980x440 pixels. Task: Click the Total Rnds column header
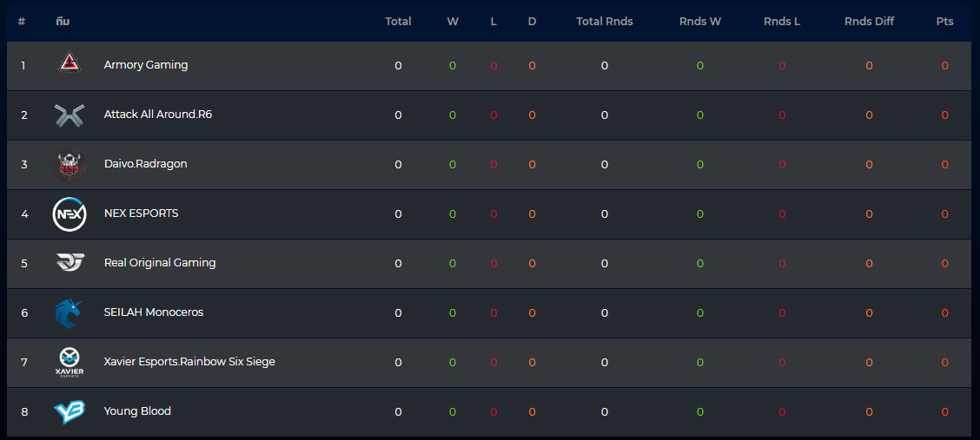pos(605,21)
